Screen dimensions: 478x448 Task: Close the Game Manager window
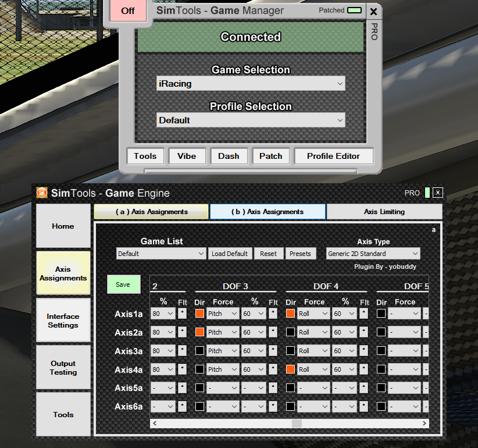click(x=373, y=12)
